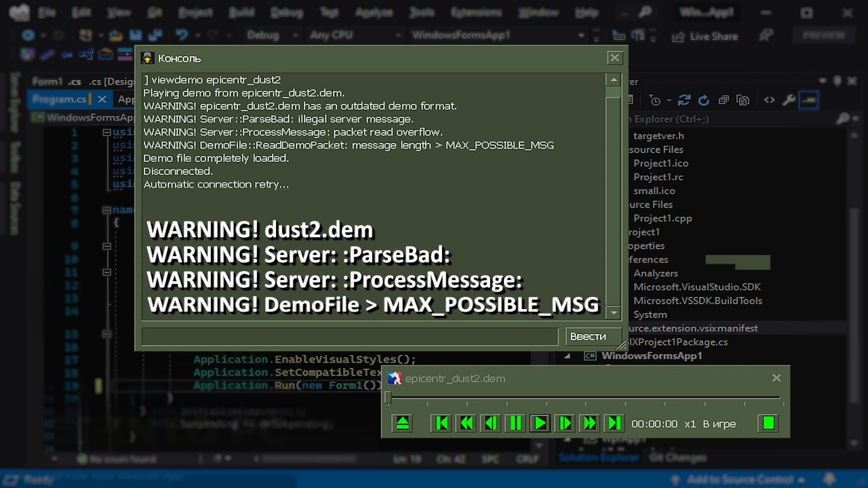Toggle the Preview Selected Items icon in Solution Explorer
Viewport: 868px width, 488px height.
pos(808,100)
